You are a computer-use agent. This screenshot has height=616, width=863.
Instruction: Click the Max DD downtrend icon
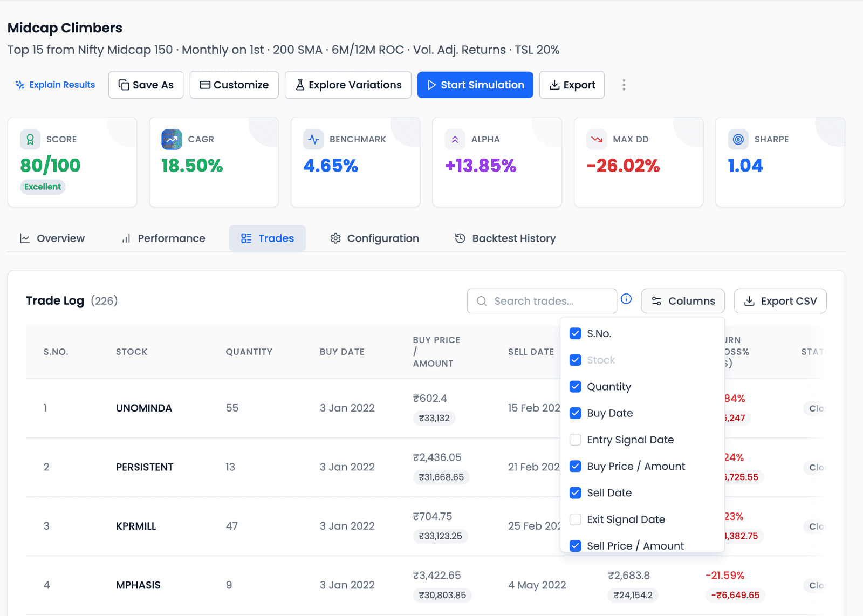click(x=597, y=139)
